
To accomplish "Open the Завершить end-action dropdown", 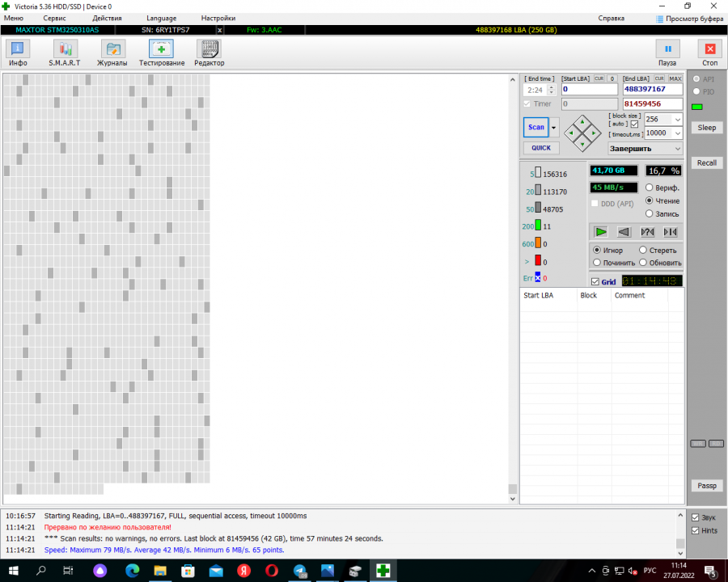I will tap(645, 149).
